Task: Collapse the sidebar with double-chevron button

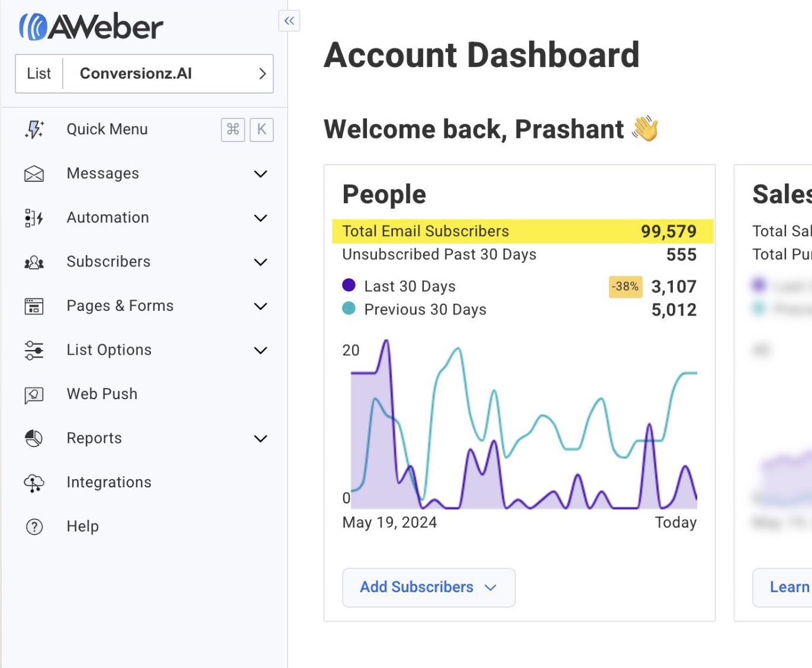Action: tap(289, 21)
